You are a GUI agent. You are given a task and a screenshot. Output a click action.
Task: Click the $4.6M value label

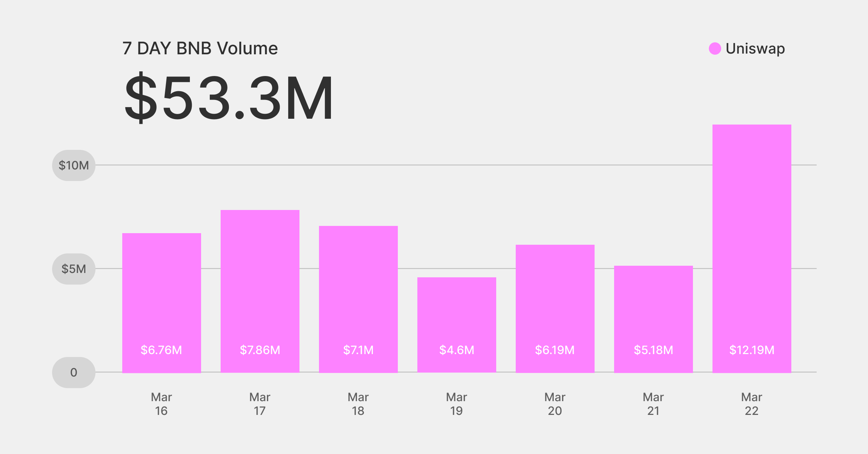pyautogui.click(x=456, y=350)
